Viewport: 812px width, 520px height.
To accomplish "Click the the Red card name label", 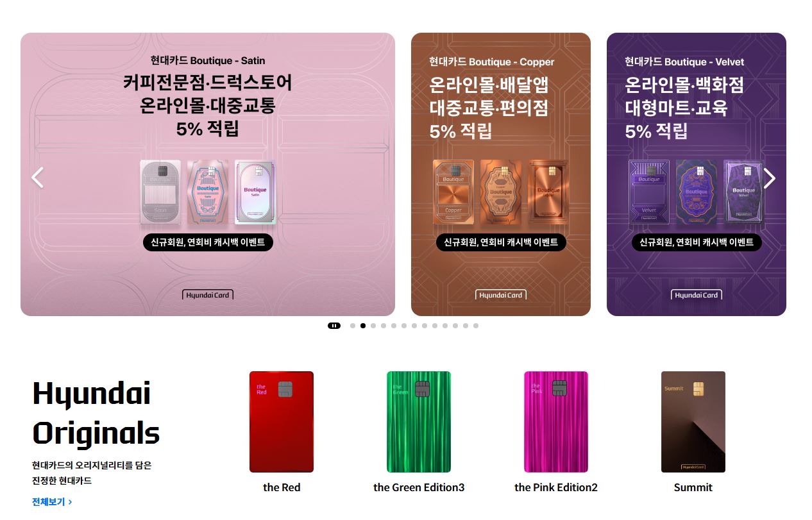I will (x=282, y=487).
